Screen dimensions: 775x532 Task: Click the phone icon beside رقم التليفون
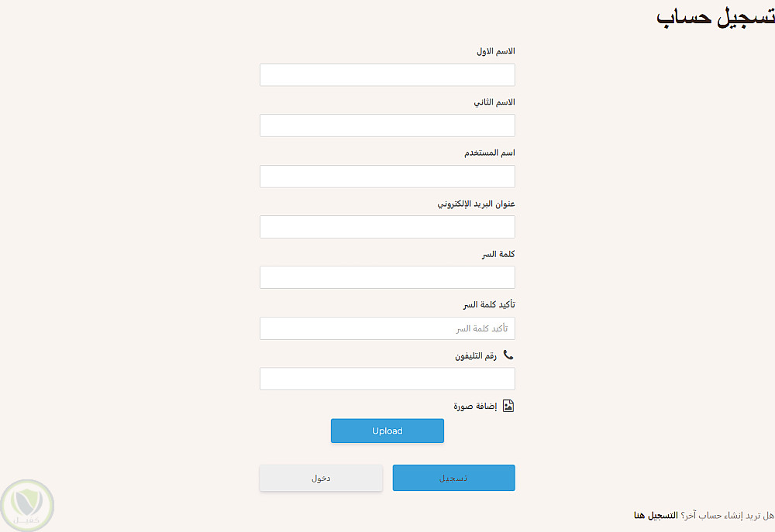pyautogui.click(x=508, y=355)
